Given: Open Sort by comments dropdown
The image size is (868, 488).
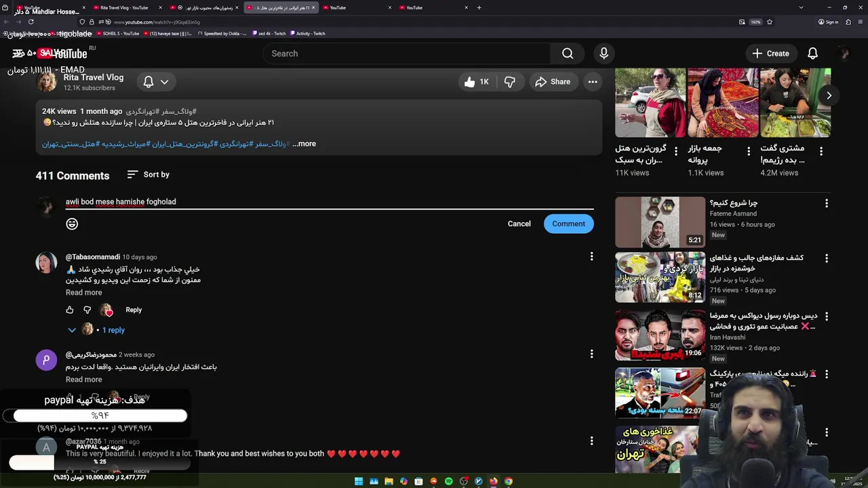Looking at the screenshot, I should [x=148, y=175].
